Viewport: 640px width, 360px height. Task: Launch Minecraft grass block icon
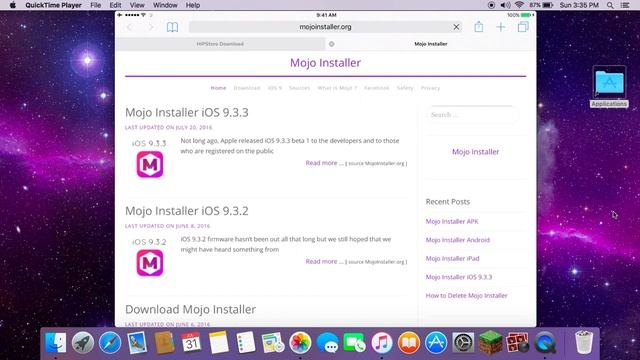(x=490, y=342)
